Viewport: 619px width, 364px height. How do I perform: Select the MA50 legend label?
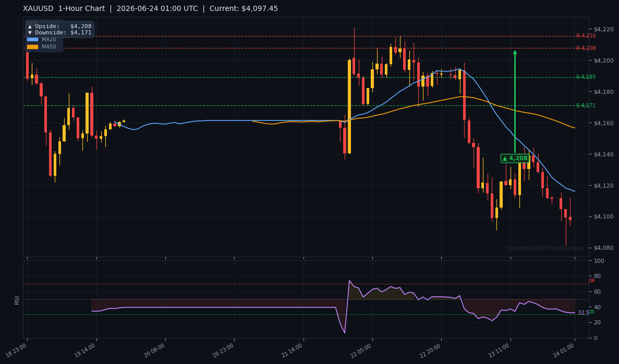49,46
